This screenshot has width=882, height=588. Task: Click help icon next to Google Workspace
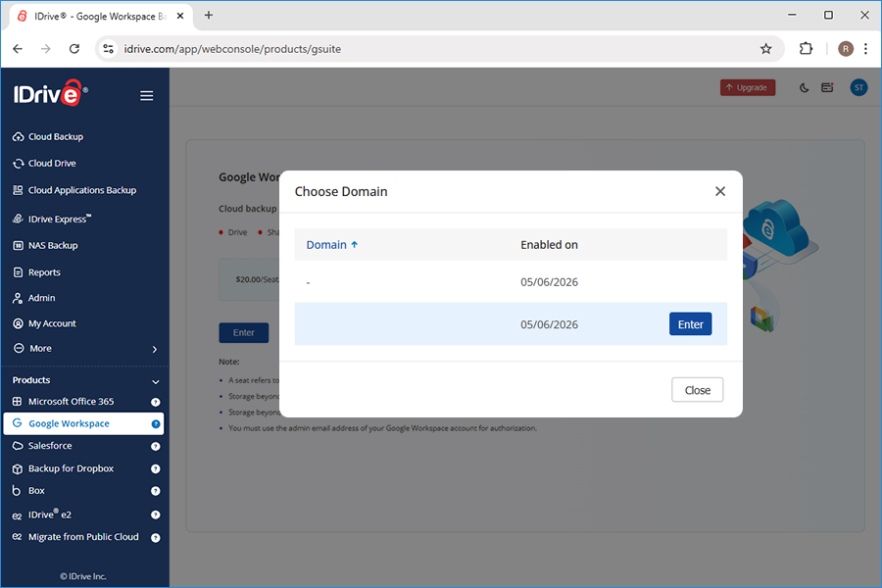[155, 423]
